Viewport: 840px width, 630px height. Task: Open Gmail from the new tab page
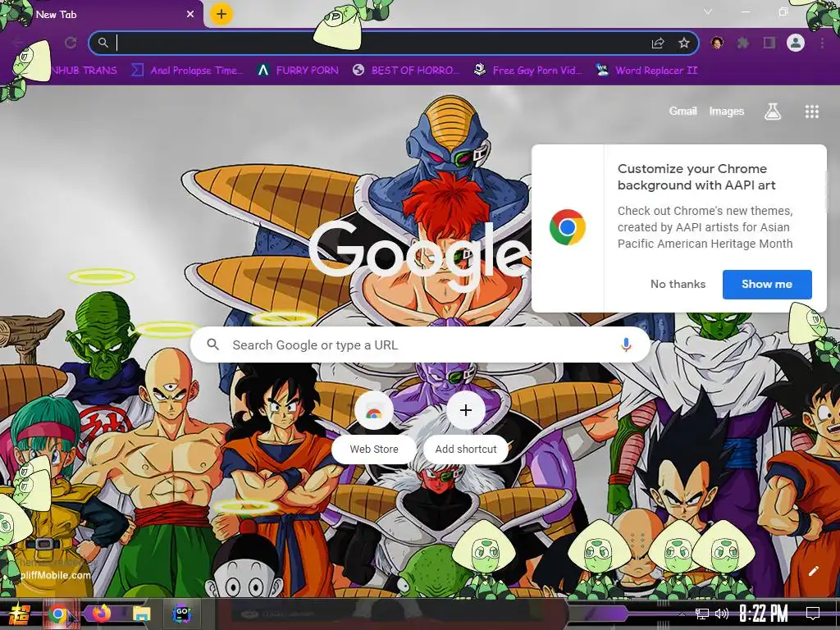[x=682, y=112]
